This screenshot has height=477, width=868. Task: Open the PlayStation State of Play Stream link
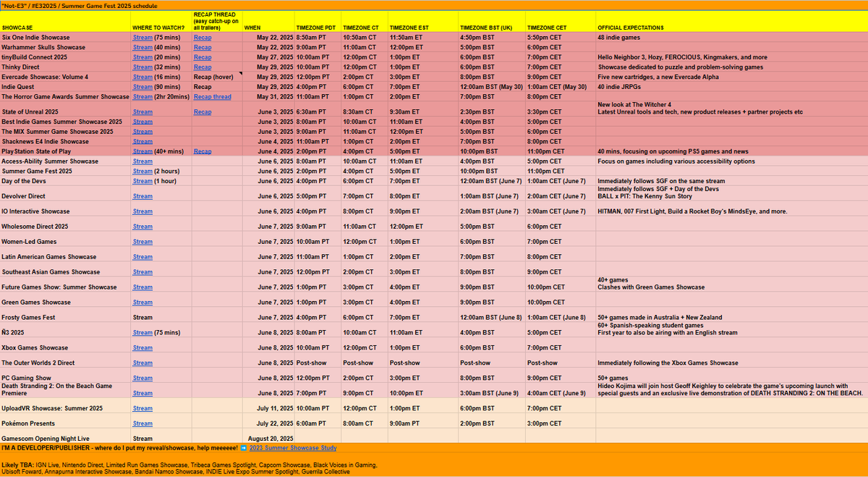click(x=142, y=151)
